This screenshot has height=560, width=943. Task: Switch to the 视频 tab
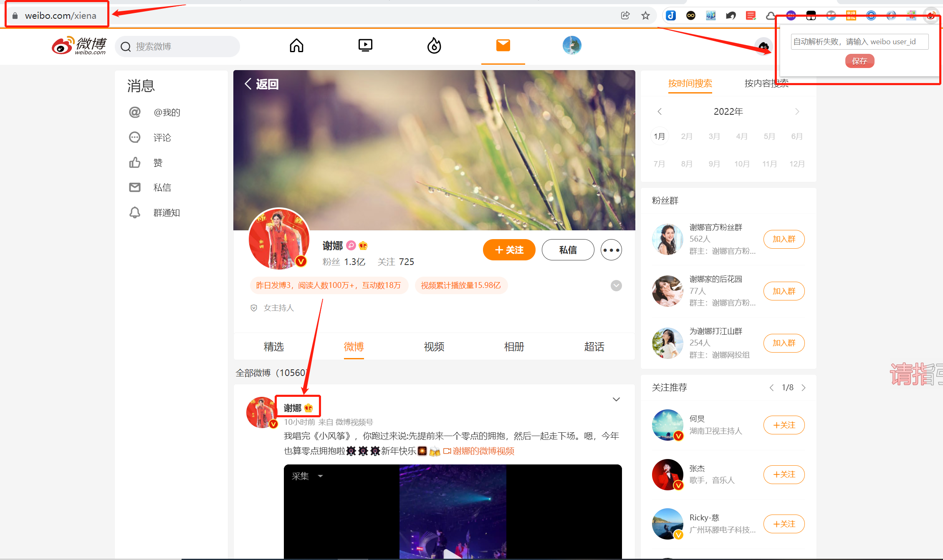point(434,346)
